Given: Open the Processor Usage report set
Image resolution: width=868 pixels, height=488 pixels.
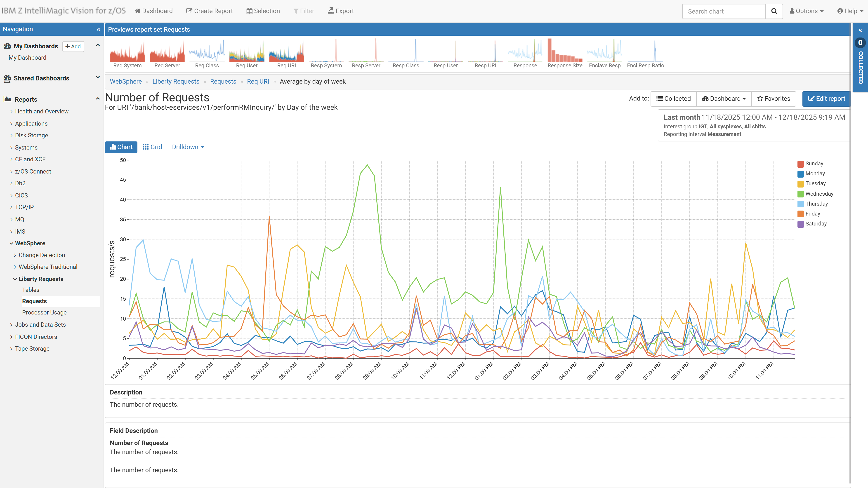Looking at the screenshot, I should 45,312.
